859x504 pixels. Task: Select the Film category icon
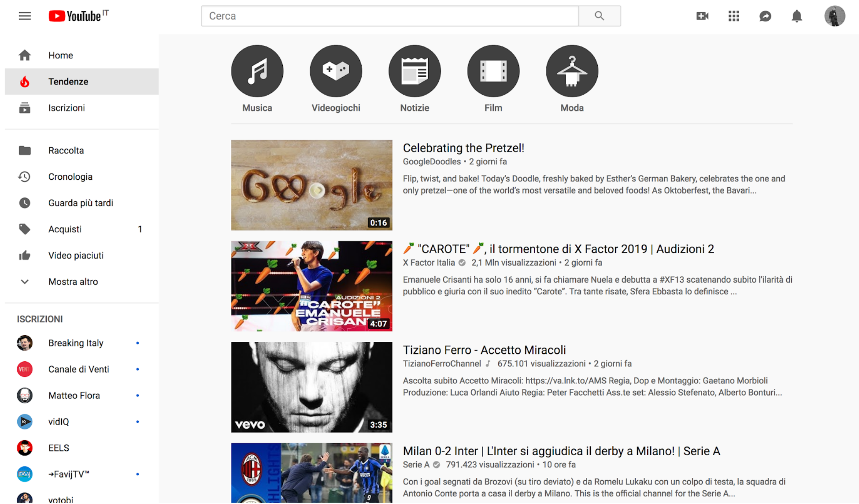tap(493, 71)
